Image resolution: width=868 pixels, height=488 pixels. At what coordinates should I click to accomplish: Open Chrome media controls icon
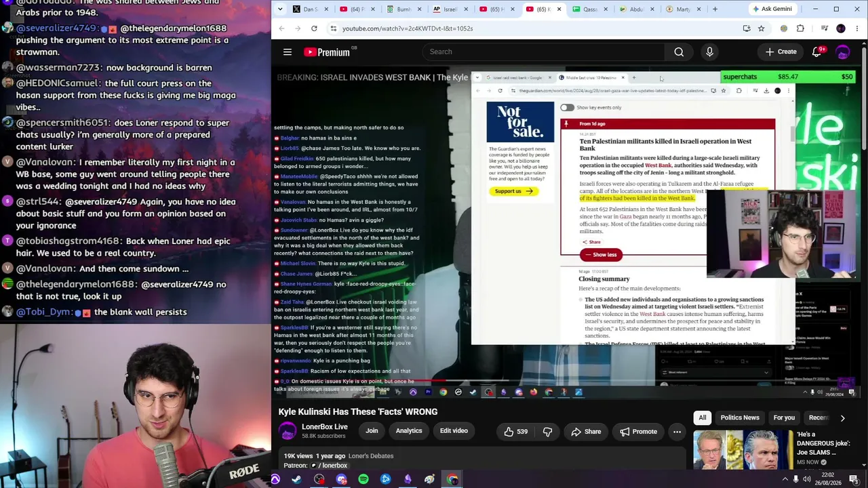point(825,28)
